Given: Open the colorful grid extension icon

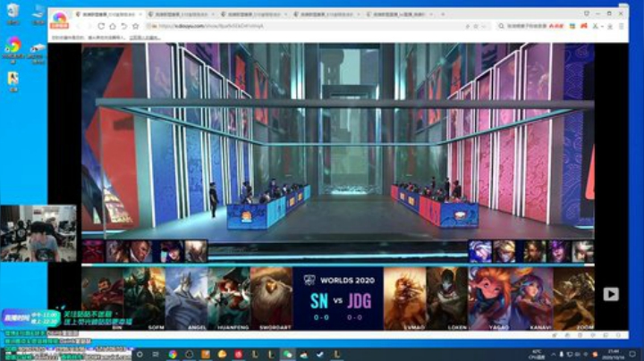Looking at the screenshot, I should click(572, 26).
